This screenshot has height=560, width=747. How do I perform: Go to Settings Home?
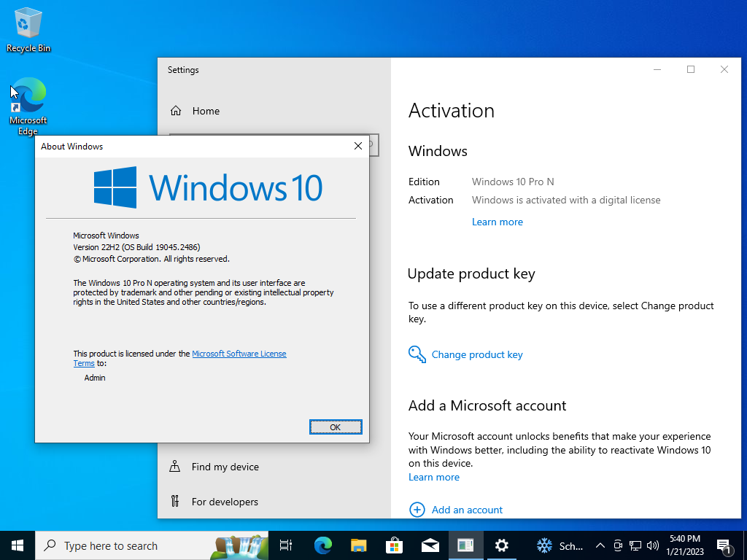pos(206,111)
